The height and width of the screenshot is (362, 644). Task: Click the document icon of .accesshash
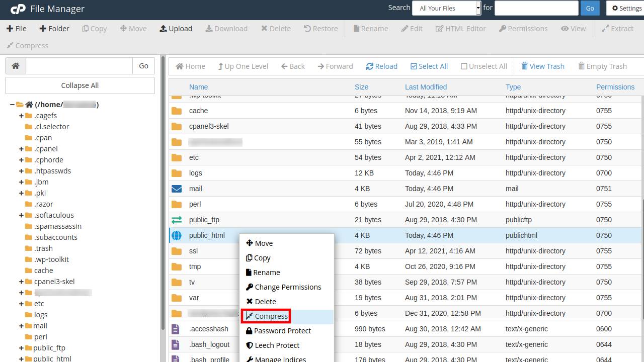(x=176, y=329)
